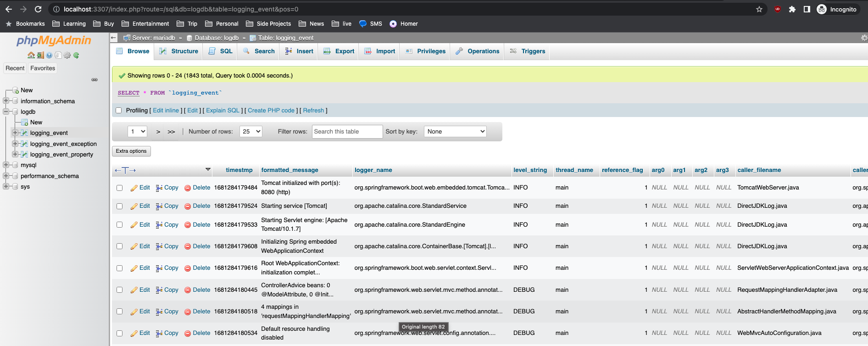Check row with timestmp 1681284179608

coord(119,246)
